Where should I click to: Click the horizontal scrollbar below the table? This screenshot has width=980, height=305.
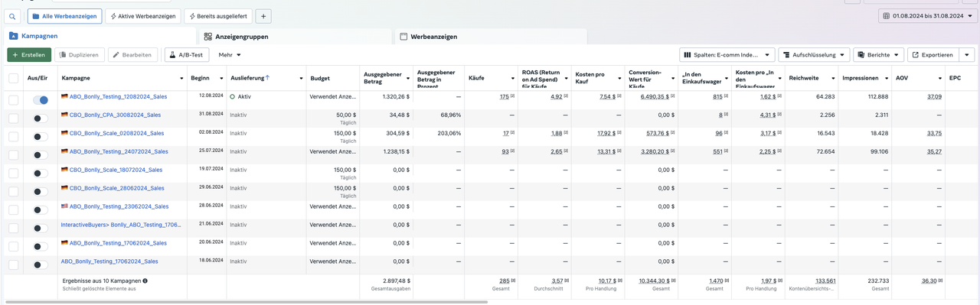point(245,302)
